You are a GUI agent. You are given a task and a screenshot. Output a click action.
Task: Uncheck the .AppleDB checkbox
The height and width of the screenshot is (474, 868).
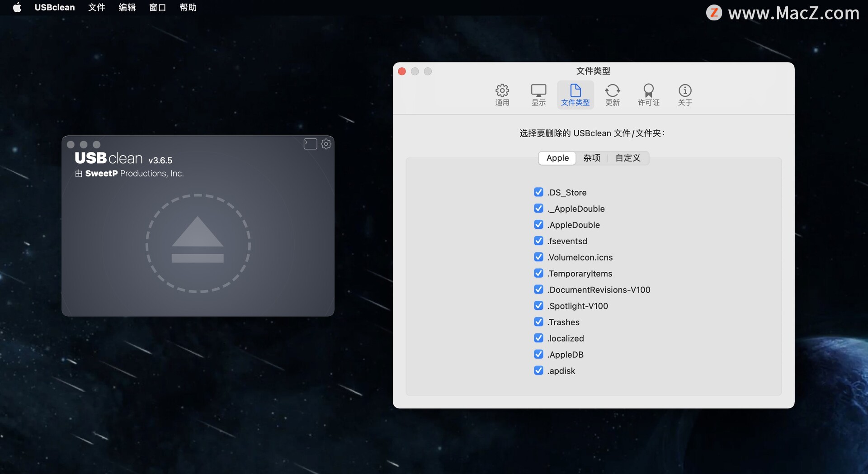click(x=538, y=354)
